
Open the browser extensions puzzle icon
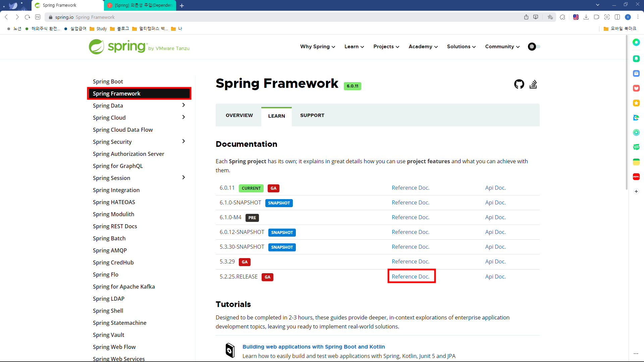click(562, 17)
